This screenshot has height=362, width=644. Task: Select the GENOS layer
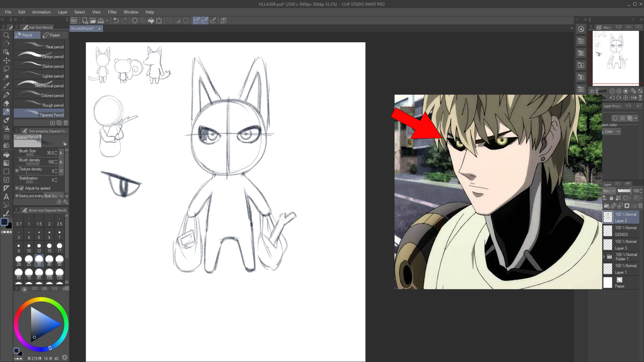tap(621, 231)
